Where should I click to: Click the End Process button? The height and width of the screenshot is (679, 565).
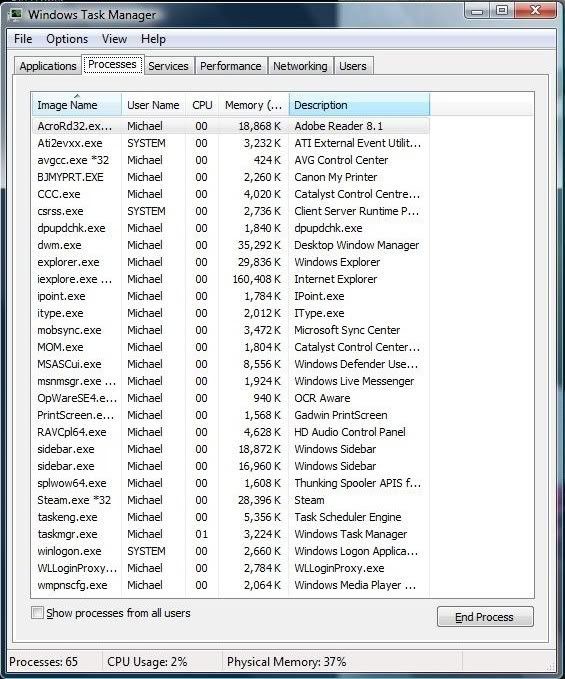[485, 617]
